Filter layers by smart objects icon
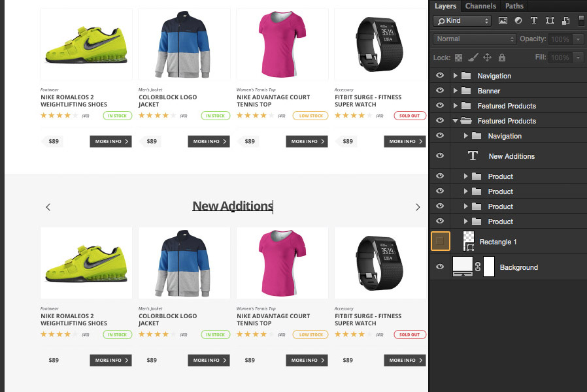Viewport: 587px width, 392px height. [565, 20]
